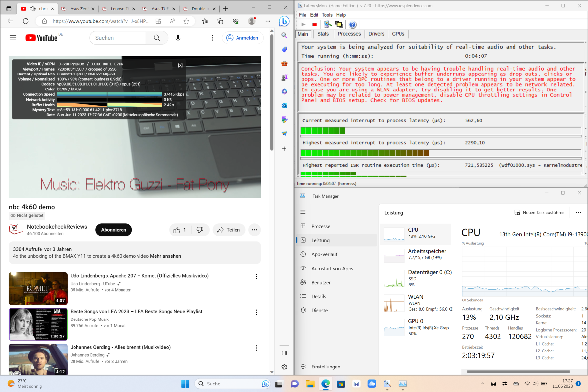The height and width of the screenshot is (392, 588).
Task: Click the Windows Start button
Action: click(185, 384)
